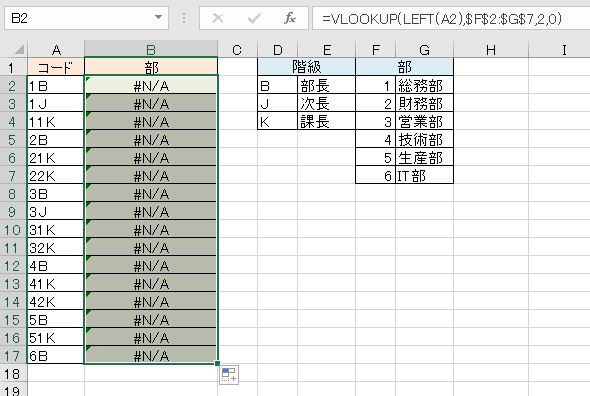Expand the Name Box dropdown arrow
590x396 pixels.
pyautogui.click(x=158, y=17)
